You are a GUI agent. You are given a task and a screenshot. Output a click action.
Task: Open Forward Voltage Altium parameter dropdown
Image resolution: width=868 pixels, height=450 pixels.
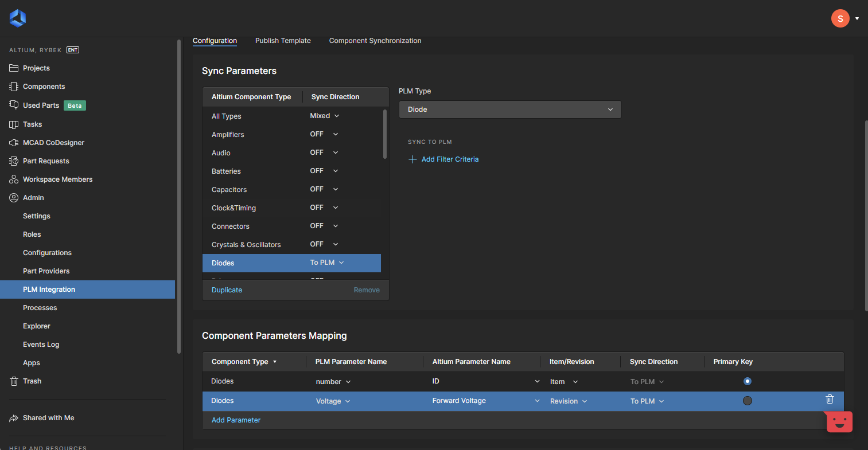486,401
